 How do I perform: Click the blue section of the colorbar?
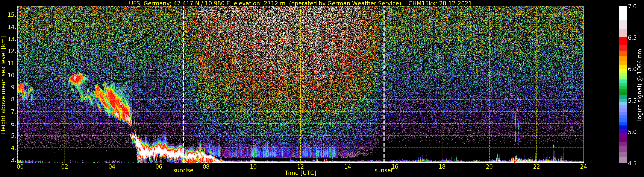tap(623, 123)
